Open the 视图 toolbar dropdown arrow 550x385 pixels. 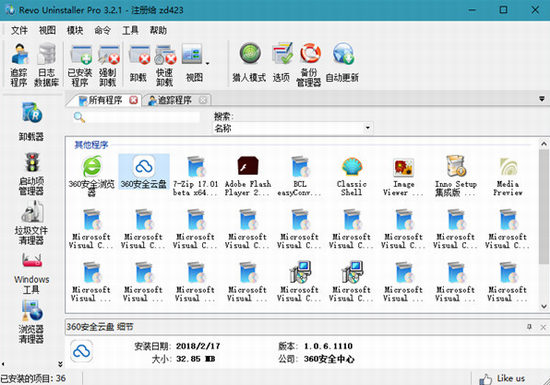click(207, 63)
